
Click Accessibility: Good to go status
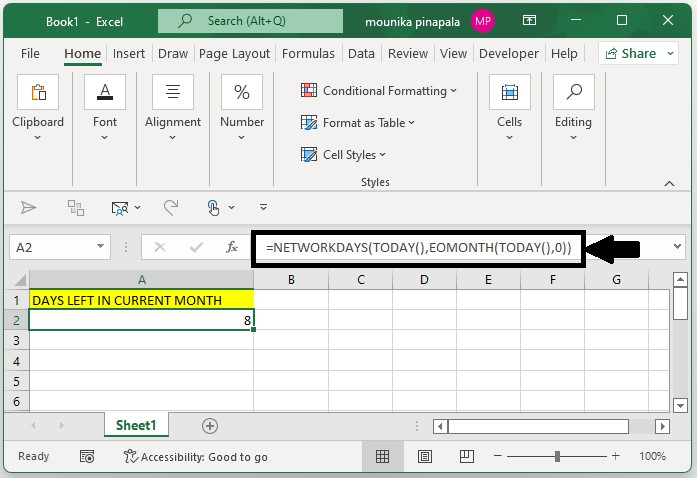point(196,457)
